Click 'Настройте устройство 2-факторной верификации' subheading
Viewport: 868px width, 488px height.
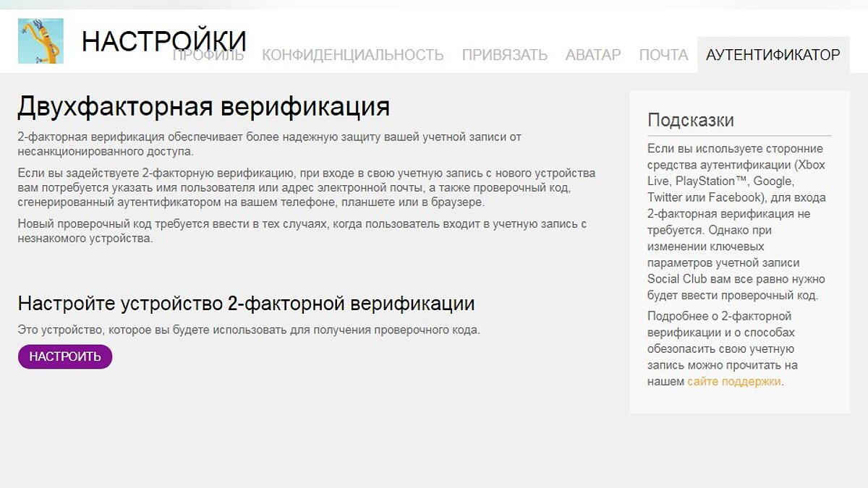[246, 303]
